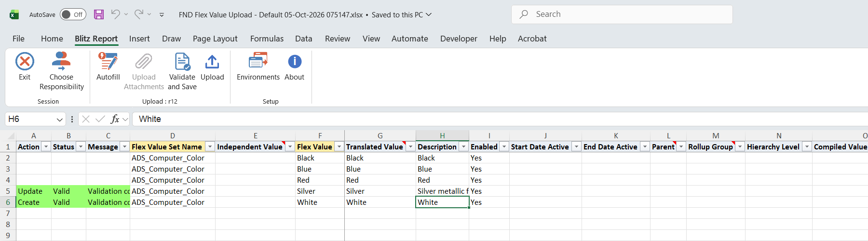
Task: Select the Silver metallic description cell
Action: click(442, 191)
